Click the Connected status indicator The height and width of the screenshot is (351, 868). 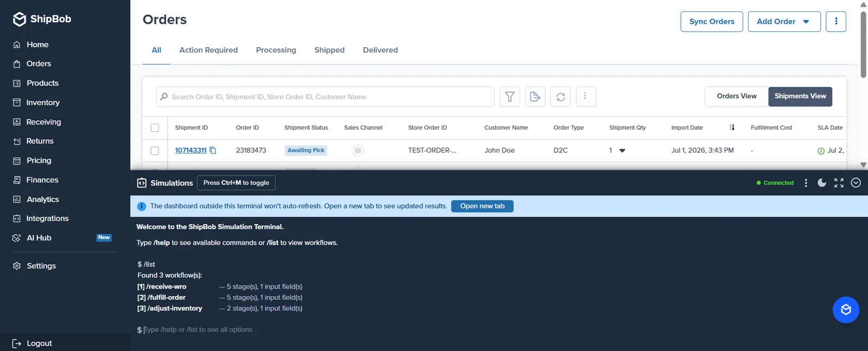coord(775,183)
